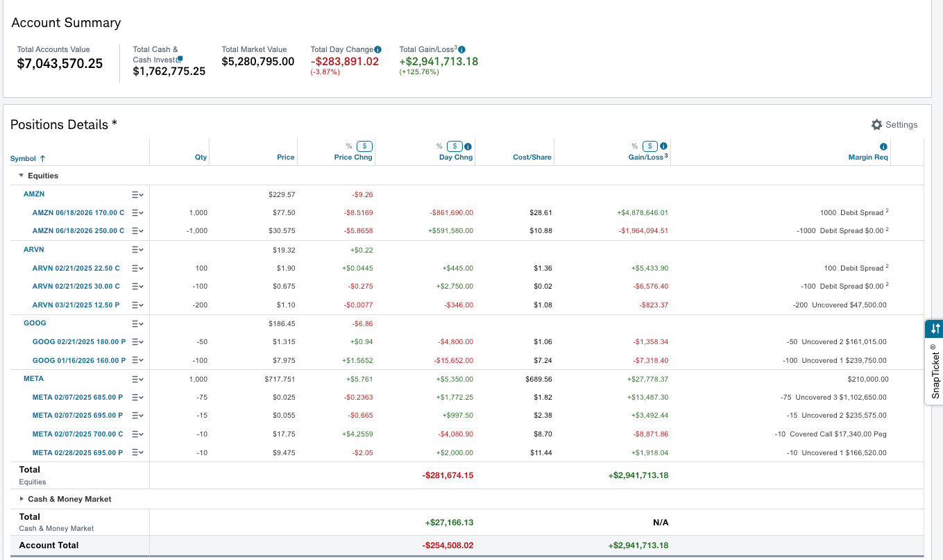Sort by the Price Chng column header

(353, 158)
